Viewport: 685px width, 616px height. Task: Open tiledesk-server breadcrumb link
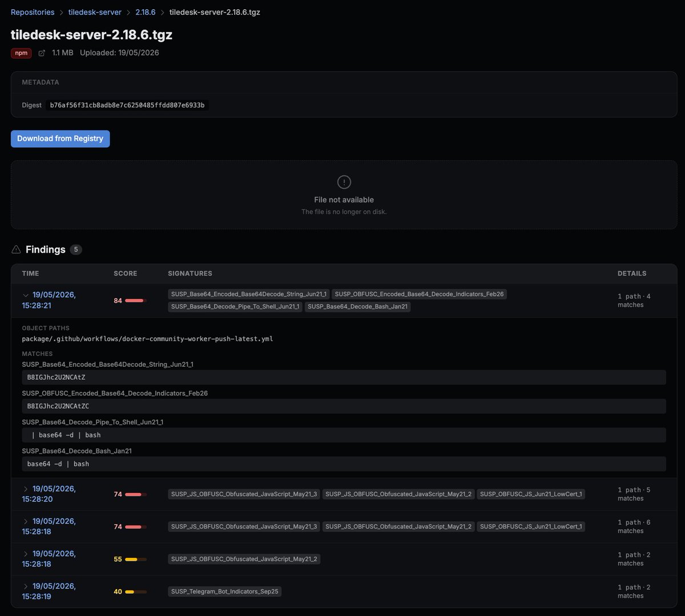click(x=95, y=12)
